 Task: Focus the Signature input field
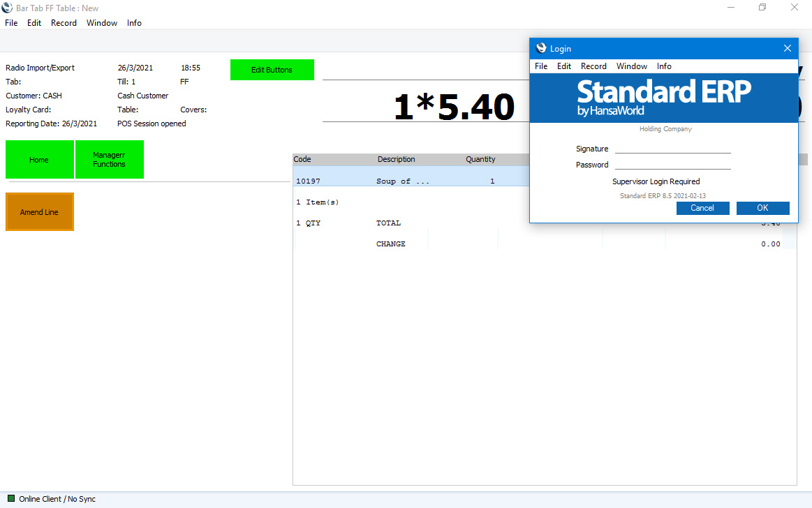pyautogui.click(x=672, y=149)
